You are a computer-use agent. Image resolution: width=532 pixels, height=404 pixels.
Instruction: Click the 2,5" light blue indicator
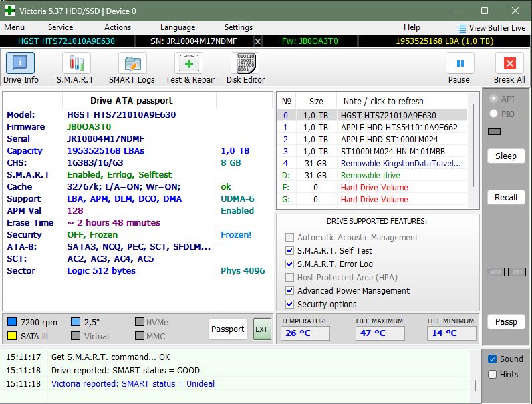pos(76,321)
